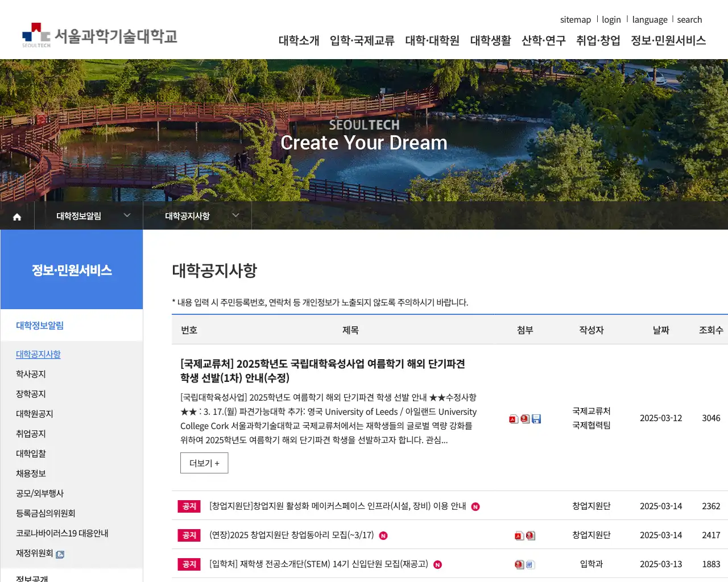Select 취업공지 in the sidebar

point(31,434)
